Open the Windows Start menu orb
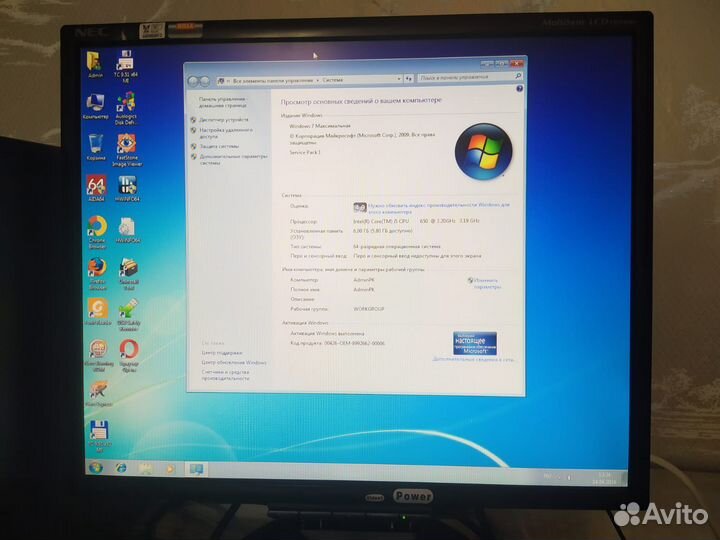 pyautogui.click(x=96, y=468)
